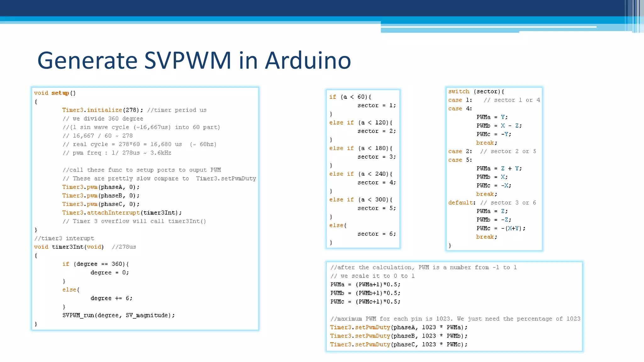Click Timer3.attachInterrupt(timer3Int) line
This screenshot has height=362, width=644.
tap(122, 213)
